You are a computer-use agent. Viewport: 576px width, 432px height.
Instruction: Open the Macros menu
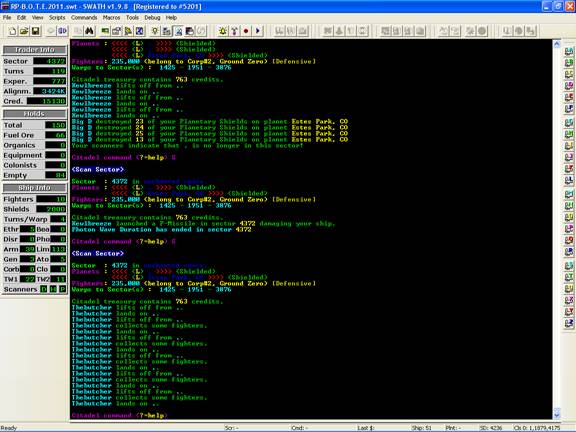tap(111, 17)
